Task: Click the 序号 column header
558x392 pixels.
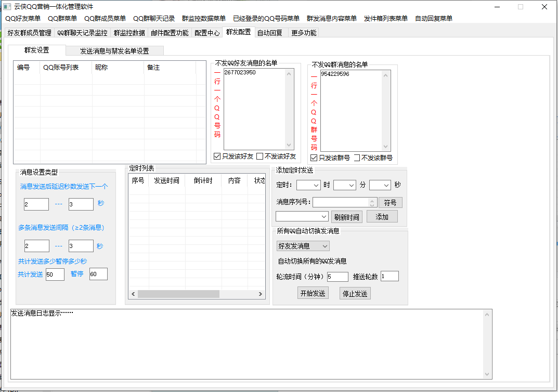Action: click(138, 180)
